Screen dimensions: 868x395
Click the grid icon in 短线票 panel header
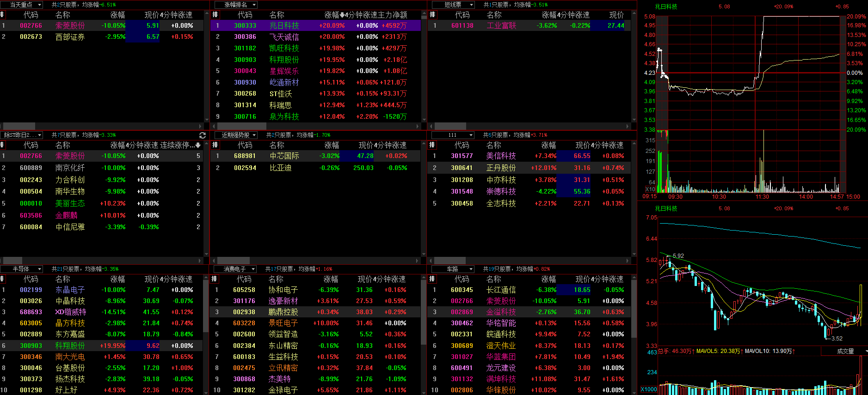(432, 15)
